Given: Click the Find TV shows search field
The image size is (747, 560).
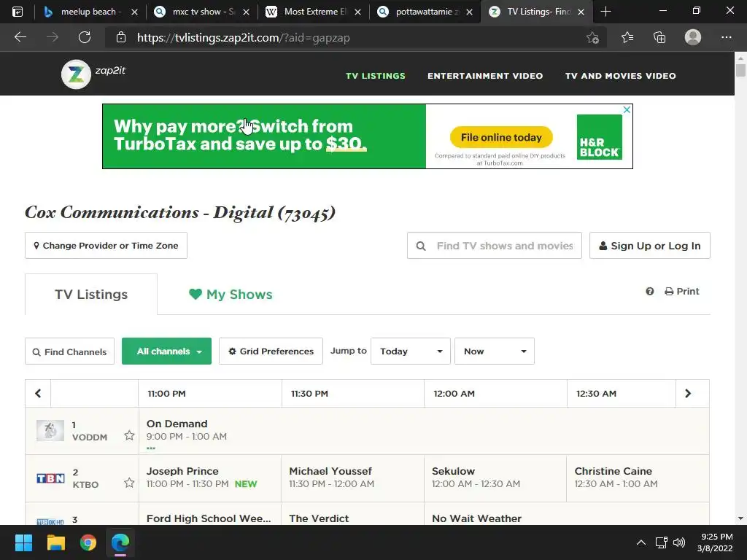Looking at the screenshot, I should point(495,246).
